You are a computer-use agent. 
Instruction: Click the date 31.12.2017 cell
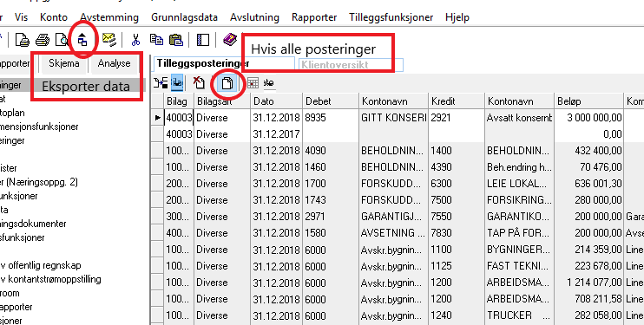pos(276,134)
